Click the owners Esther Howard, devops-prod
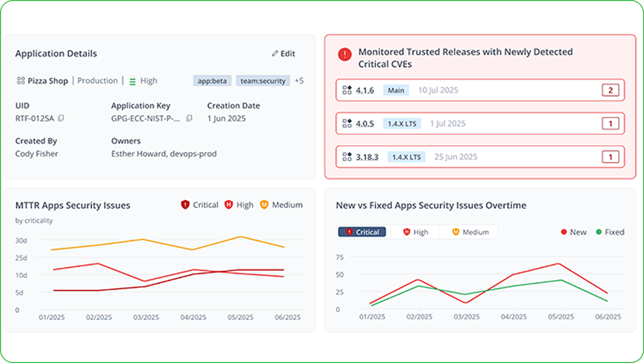The height and width of the screenshot is (363, 644). coord(164,154)
